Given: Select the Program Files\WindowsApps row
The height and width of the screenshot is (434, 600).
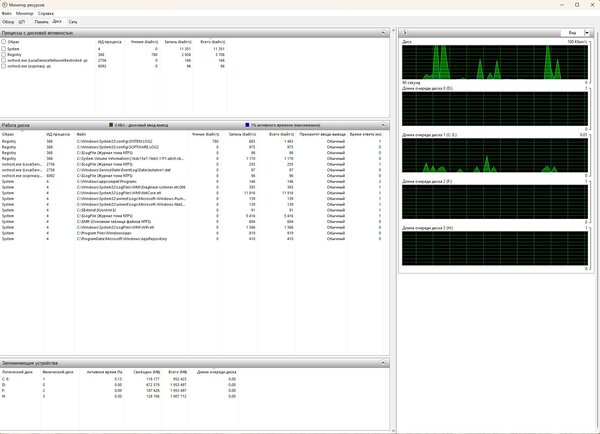Looking at the screenshot, I should (x=191, y=233).
